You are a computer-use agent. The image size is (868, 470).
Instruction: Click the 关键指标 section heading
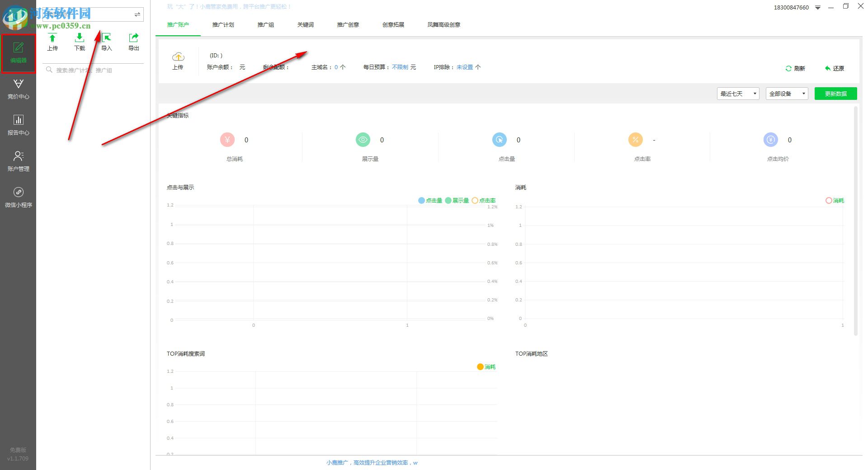[x=178, y=115]
